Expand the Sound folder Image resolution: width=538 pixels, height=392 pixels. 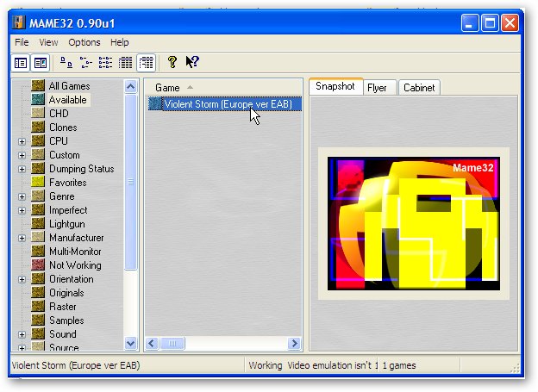coord(22,334)
